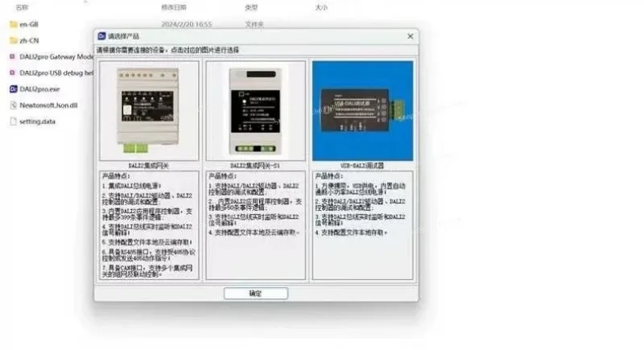The image size is (644, 350).
Task: Select the setting.data file icon
Action: (x=13, y=121)
